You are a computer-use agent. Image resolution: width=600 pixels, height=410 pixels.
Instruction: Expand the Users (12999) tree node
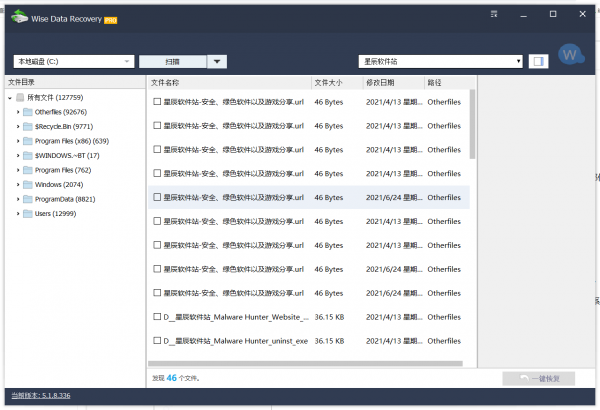(x=18, y=214)
